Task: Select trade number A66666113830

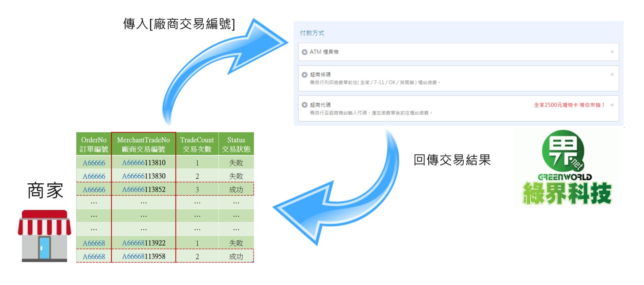Action: (x=144, y=176)
